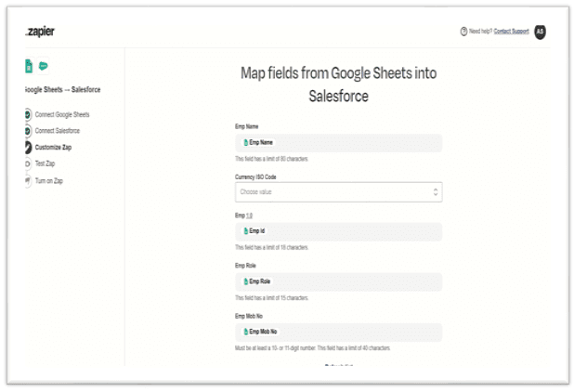Click the Google Sheets app icon
The width and height of the screenshot is (574, 392).
click(x=29, y=66)
